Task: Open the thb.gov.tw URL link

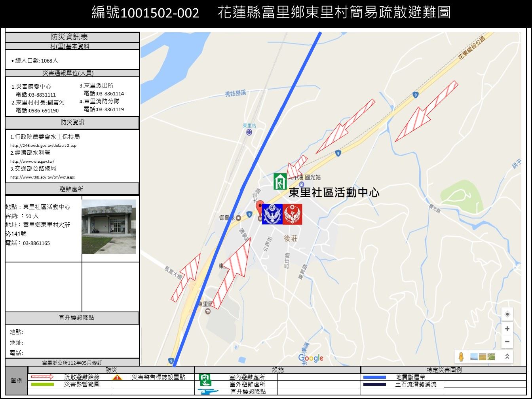Action: tap(42, 177)
